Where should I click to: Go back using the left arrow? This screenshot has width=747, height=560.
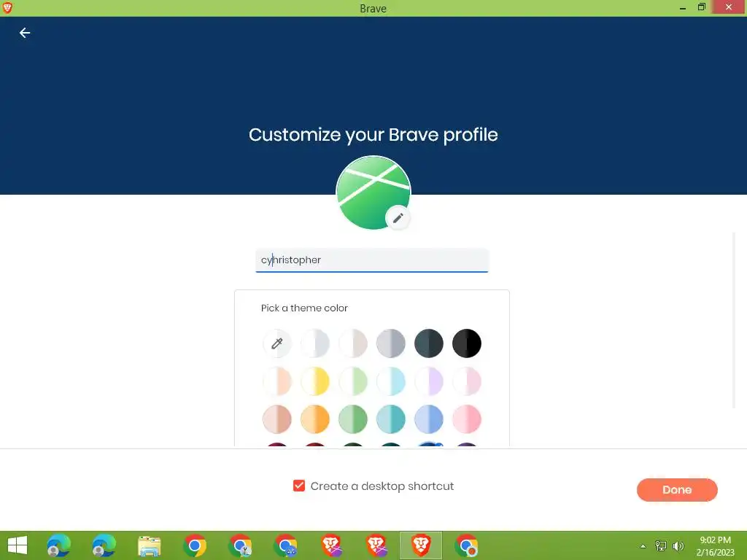pyautogui.click(x=25, y=33)
